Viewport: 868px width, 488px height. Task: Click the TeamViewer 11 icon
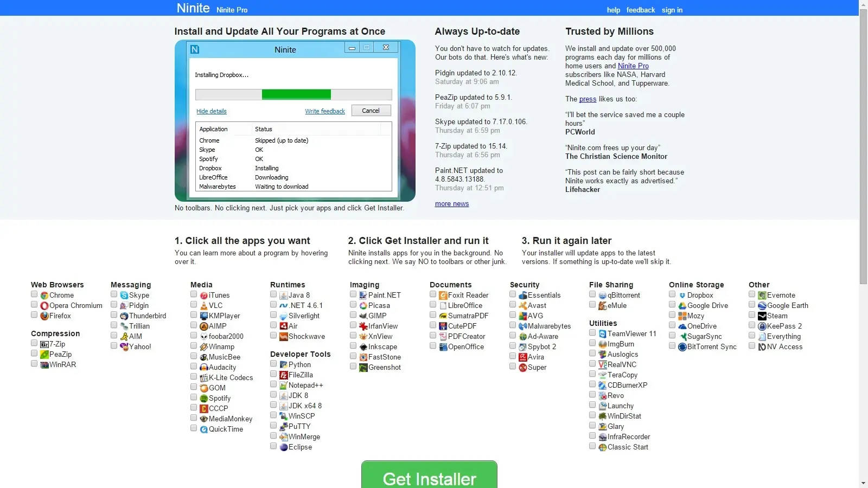tap(603, 334)
